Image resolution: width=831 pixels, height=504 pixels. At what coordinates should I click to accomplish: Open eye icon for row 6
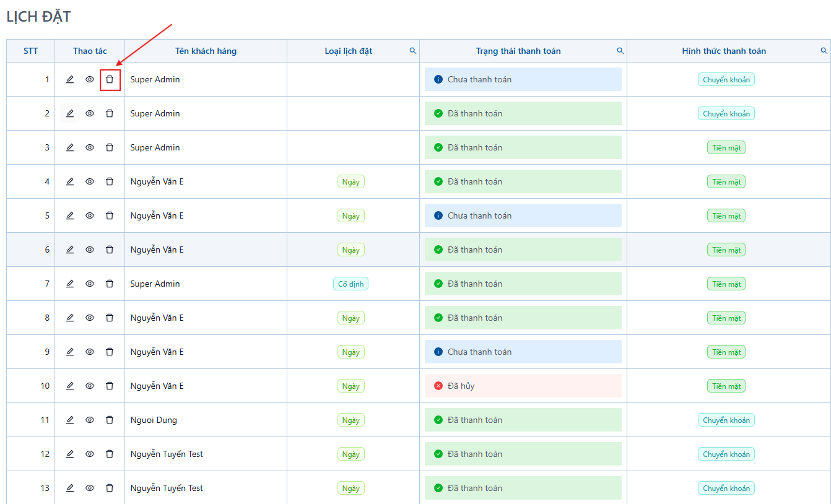90,250
